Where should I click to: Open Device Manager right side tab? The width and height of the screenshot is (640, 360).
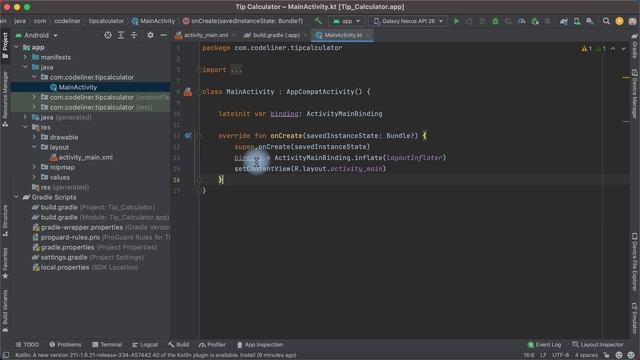(635, 94)
